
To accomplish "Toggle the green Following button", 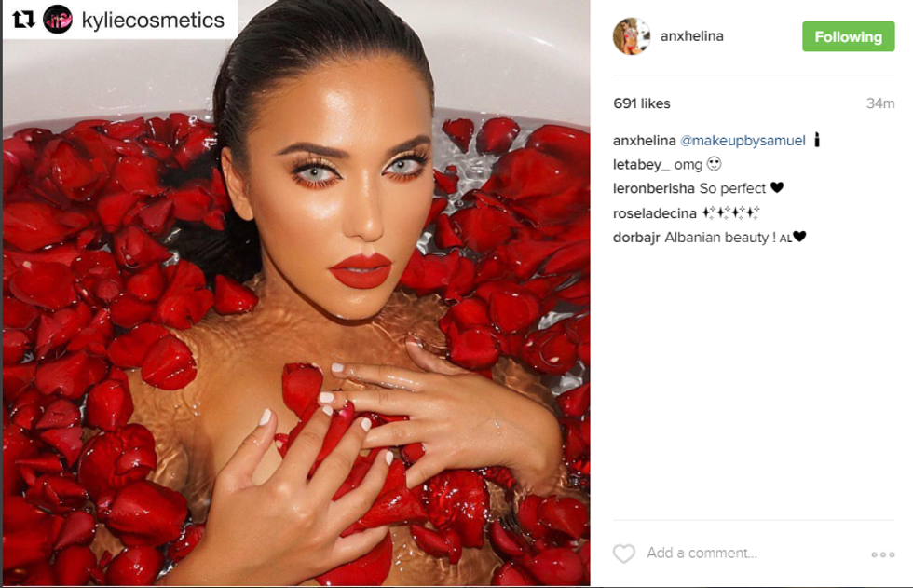I will (849, 36).
